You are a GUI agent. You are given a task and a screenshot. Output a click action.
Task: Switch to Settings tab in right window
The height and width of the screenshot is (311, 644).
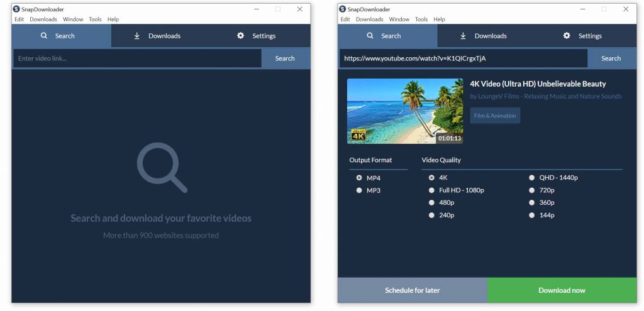point(587,36)
